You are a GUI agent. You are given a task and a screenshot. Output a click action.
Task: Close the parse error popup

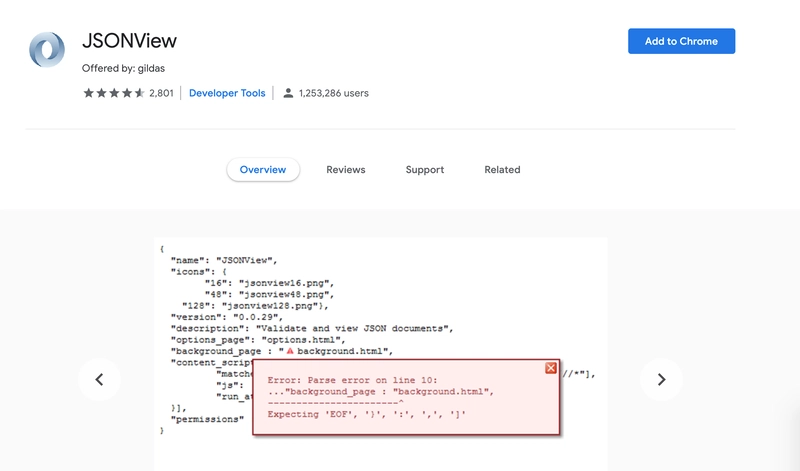point(551,368)
